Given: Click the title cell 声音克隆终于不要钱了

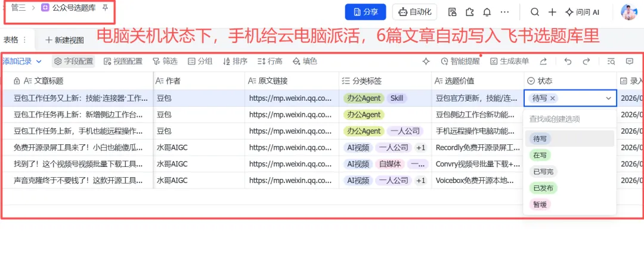Looking at the screenshot, I should 78,180.
